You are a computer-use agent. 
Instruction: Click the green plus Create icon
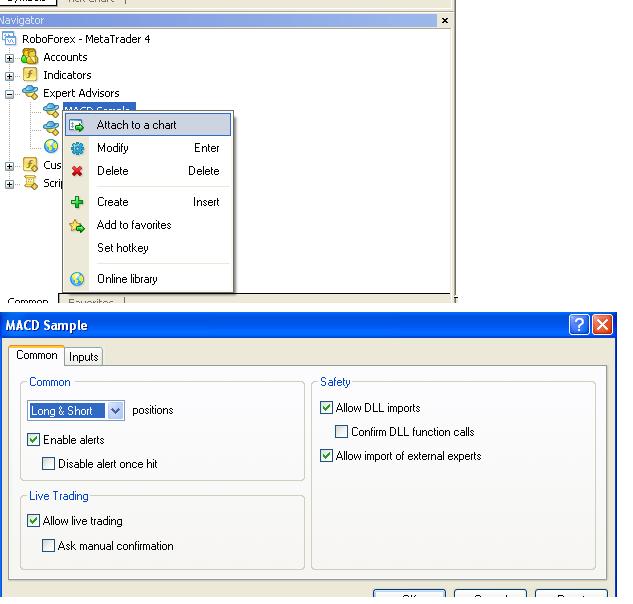77,202
